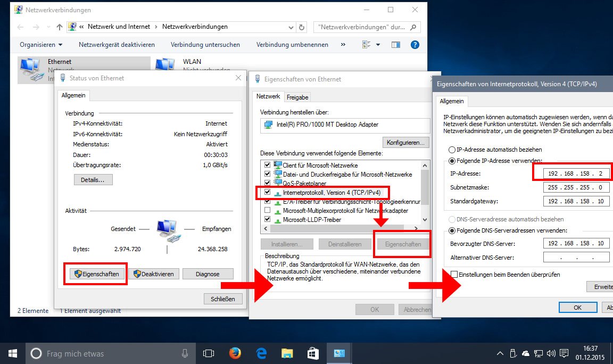Image resolution: width=613 pixels, height=364 pixels.
Task: Switch to the Netzwerk tab
Action: [268, 96]
